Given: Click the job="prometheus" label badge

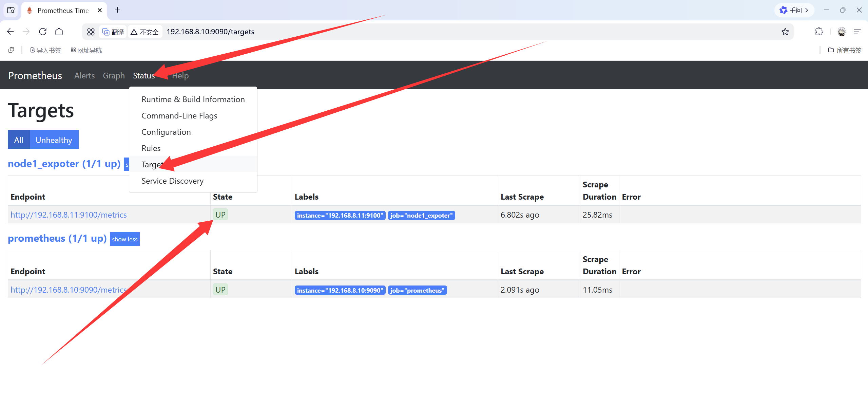Looking at the screenshot, I should 417,290.
